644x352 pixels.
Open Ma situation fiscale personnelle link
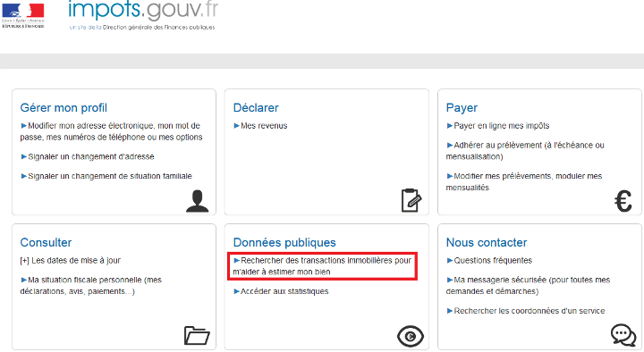[x=91, y=286]
